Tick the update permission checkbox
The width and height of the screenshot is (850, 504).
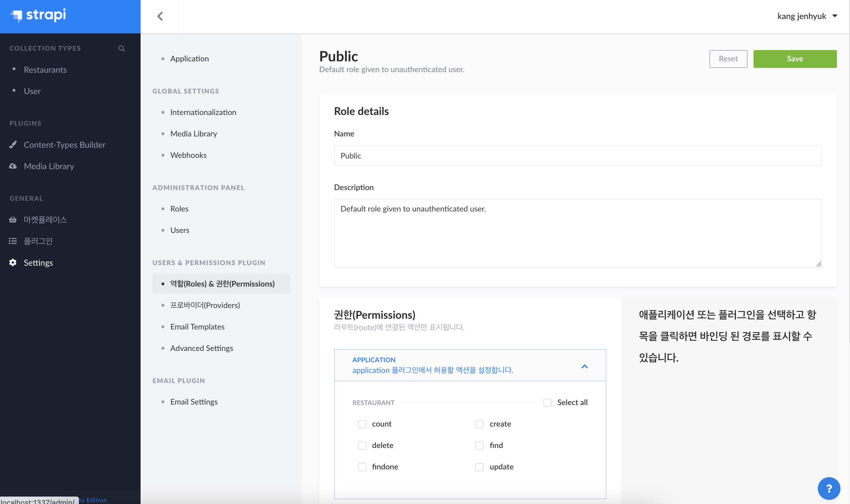(479, 467)
